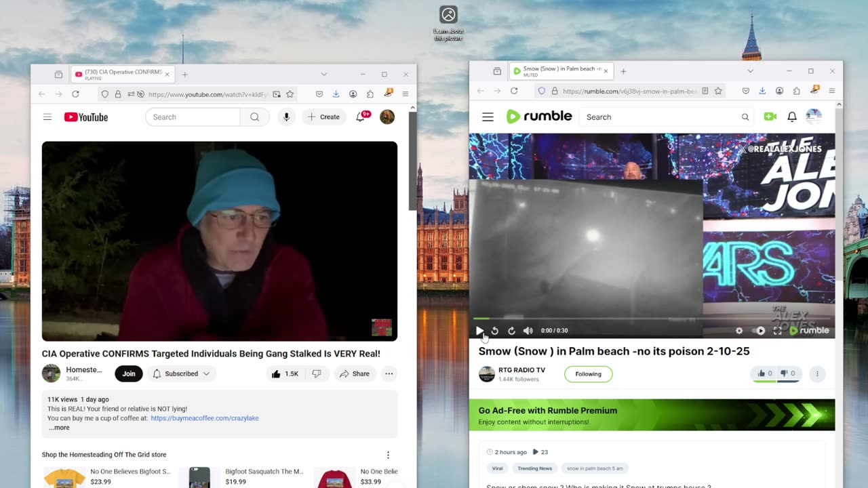Viewport: 868px width, 488px height.
Task: Click Go Ad-Free with Rumble Premium banner
Action: (x=652, y=415)
